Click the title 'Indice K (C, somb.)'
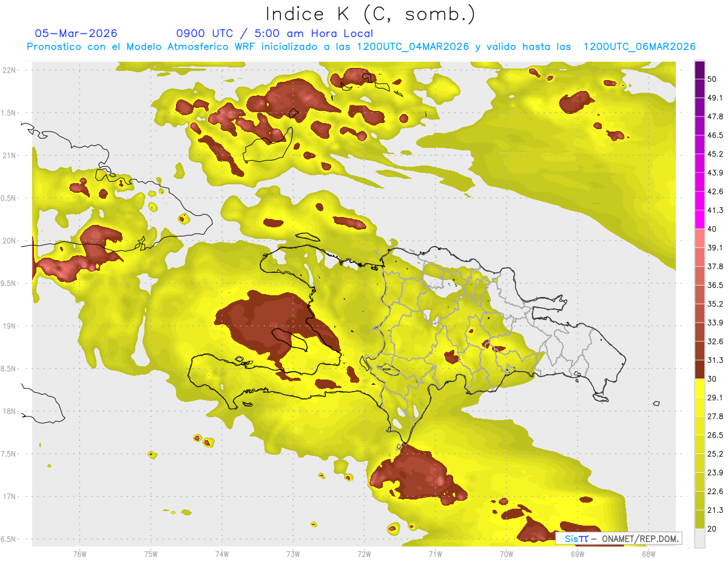 [x=371, y=14]
